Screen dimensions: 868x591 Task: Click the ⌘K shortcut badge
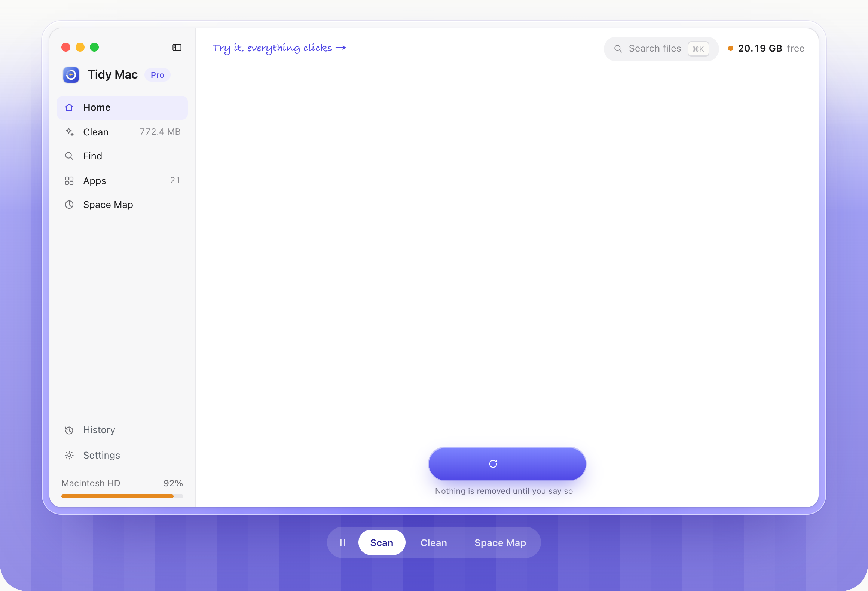point(698,49)
